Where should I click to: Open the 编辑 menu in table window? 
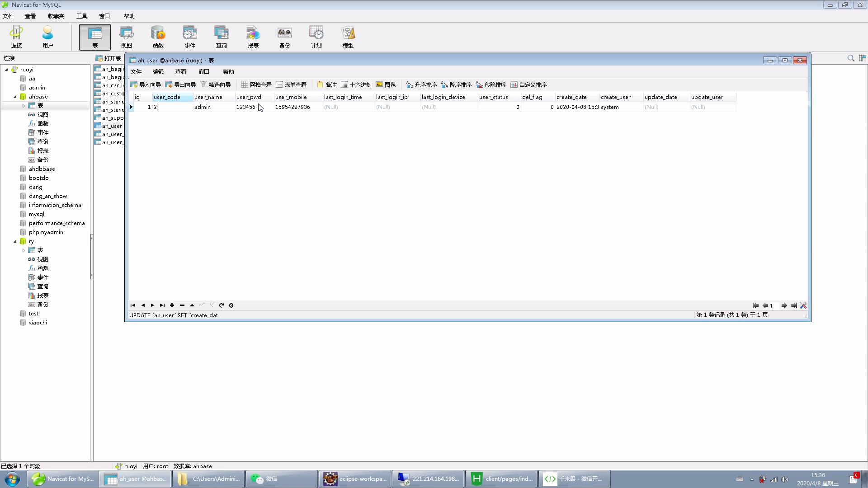pyautogui.click(x=158, y=72)
